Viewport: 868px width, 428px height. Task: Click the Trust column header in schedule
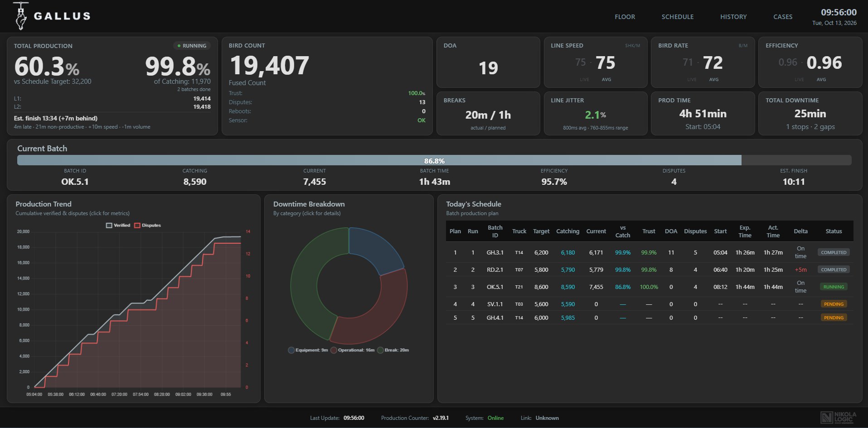point(649,231)
